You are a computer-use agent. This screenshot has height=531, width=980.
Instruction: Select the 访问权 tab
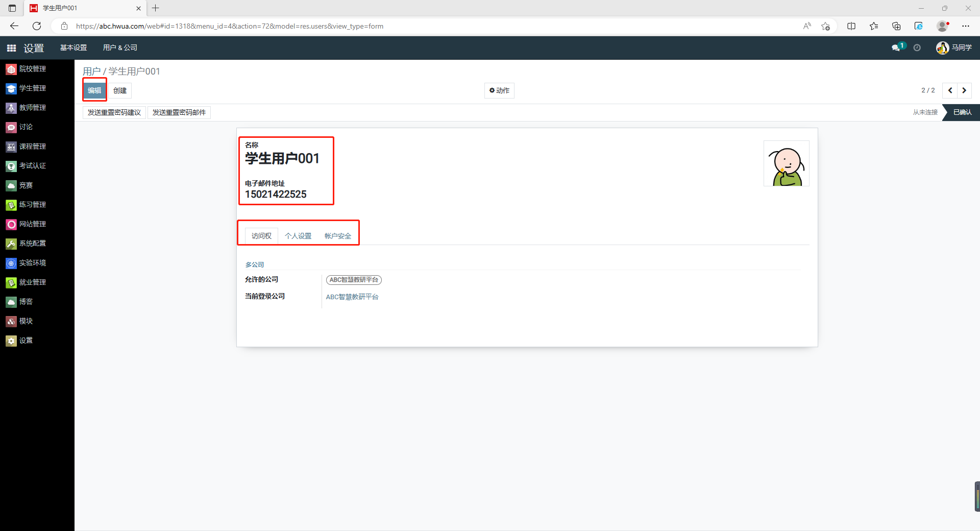[x=261, y=236]
